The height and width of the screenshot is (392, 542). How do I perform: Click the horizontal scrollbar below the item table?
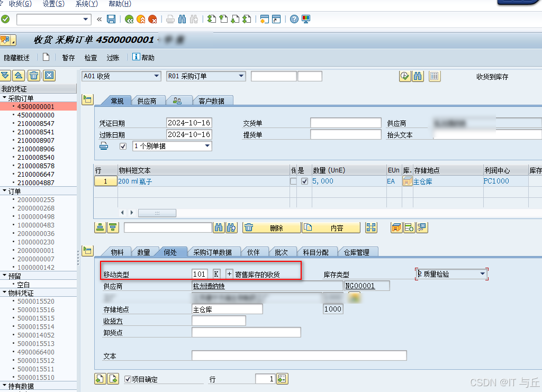pyautogui.click(x=157, y=212)
